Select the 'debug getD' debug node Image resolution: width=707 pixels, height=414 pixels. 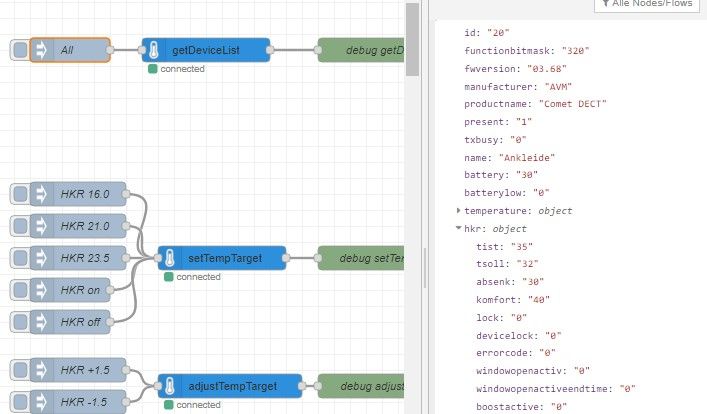[361, 50]
